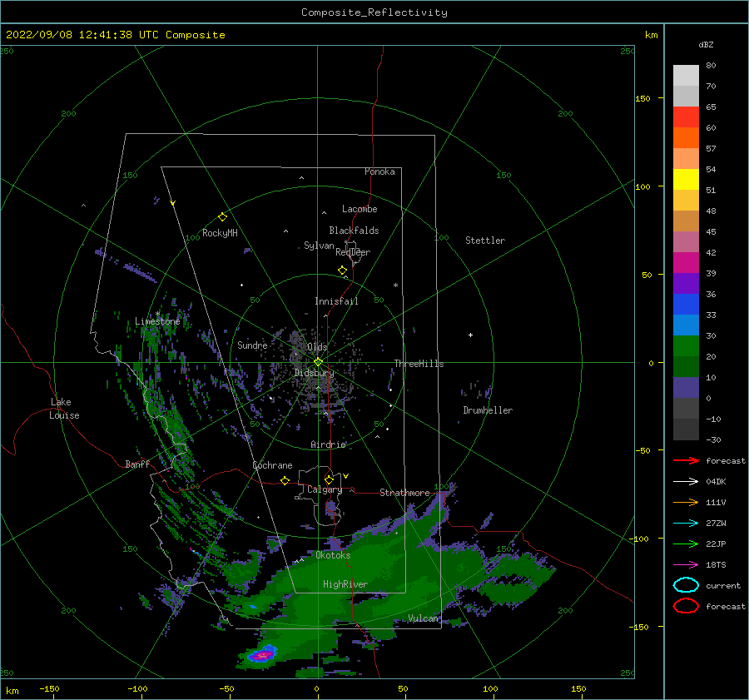Click the intense magenta storm cell southwest of HighRiver

[x=262, y=656]
